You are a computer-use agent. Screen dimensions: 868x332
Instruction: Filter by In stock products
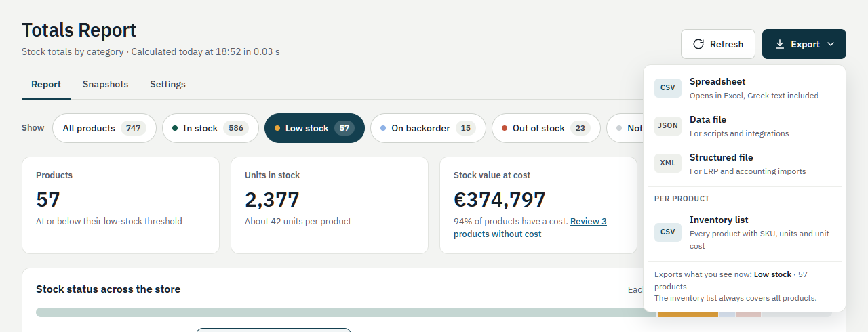(x=210, y=128)
